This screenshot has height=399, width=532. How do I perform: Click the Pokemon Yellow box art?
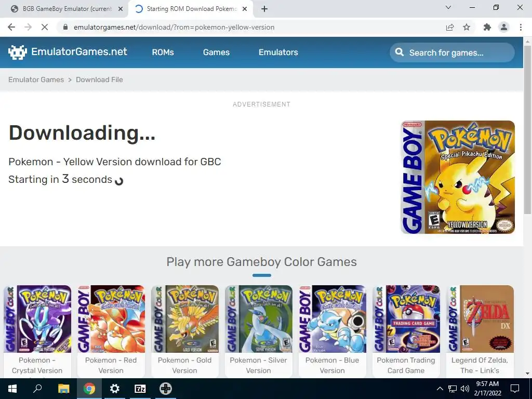click(x=458, y=177)
